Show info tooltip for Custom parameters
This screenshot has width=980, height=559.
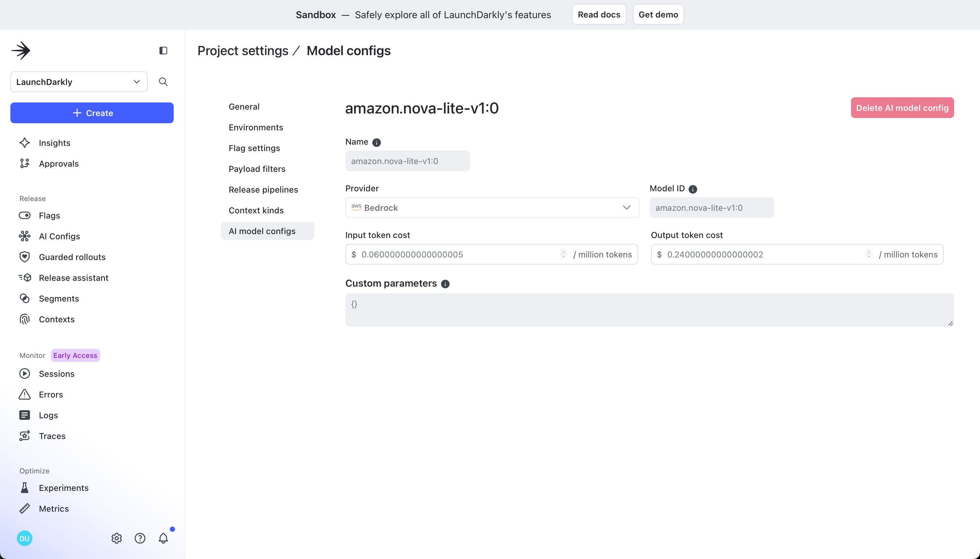(x=445, y=284)
